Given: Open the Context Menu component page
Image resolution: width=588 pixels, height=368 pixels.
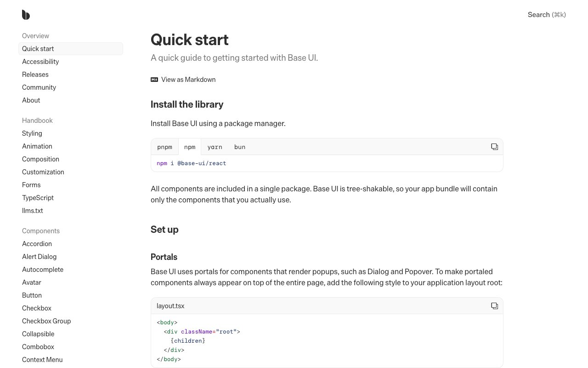Looking at the screenshot, I should point(42,360).
